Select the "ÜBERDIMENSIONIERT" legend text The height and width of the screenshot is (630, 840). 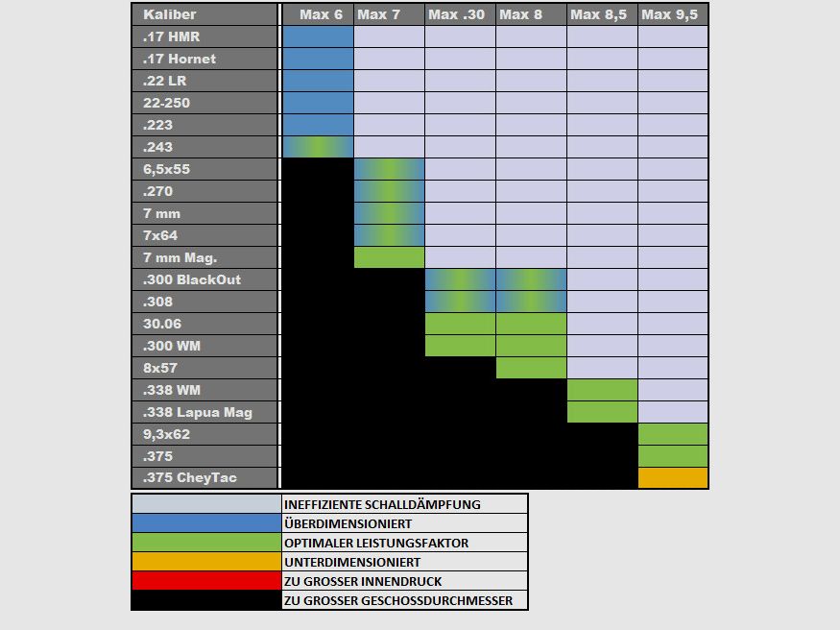click(x=348, y=524)
